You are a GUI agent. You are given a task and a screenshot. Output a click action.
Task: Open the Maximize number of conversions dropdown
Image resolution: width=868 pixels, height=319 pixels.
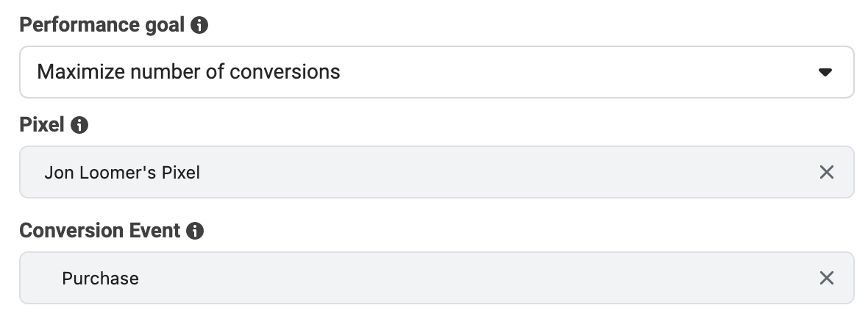click(x=437, y=72)
